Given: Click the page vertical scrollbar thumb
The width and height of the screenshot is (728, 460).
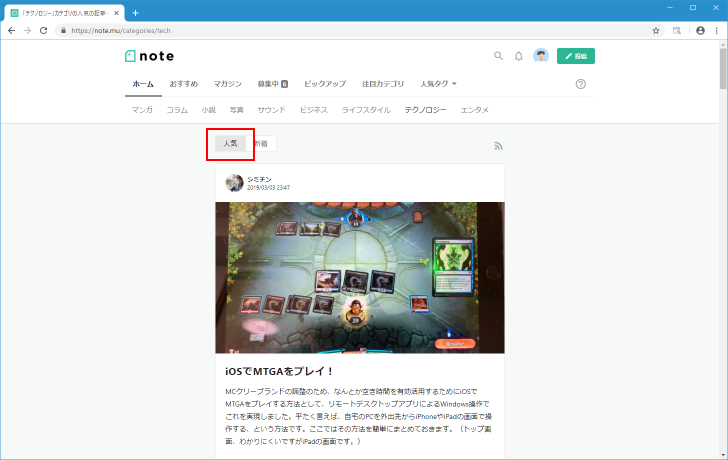Looking at the screenshot, I should (x=723, y=68).
